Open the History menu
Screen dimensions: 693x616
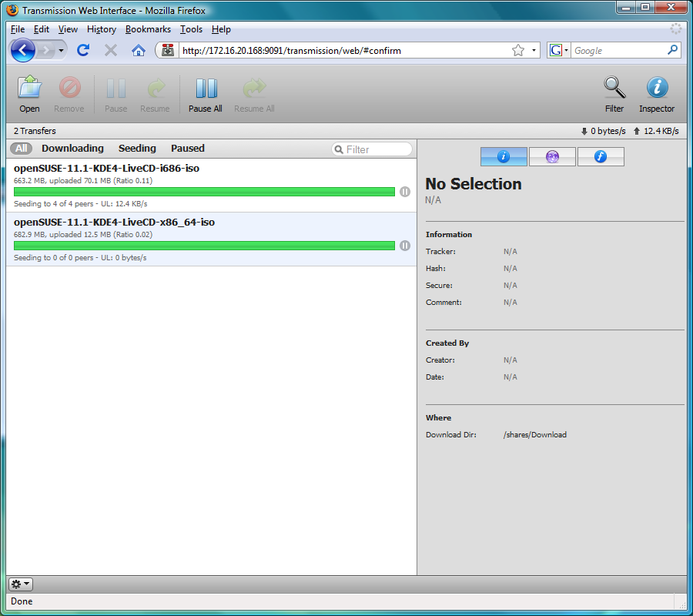101,29
